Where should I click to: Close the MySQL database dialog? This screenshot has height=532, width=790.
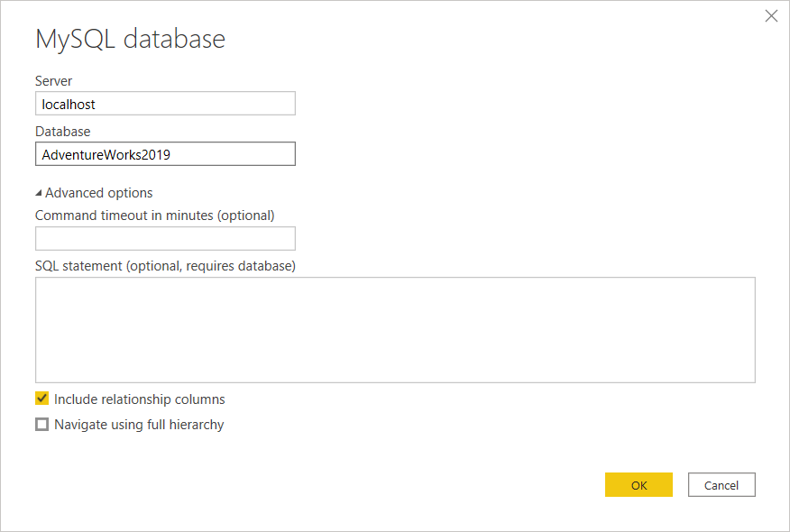771,15
